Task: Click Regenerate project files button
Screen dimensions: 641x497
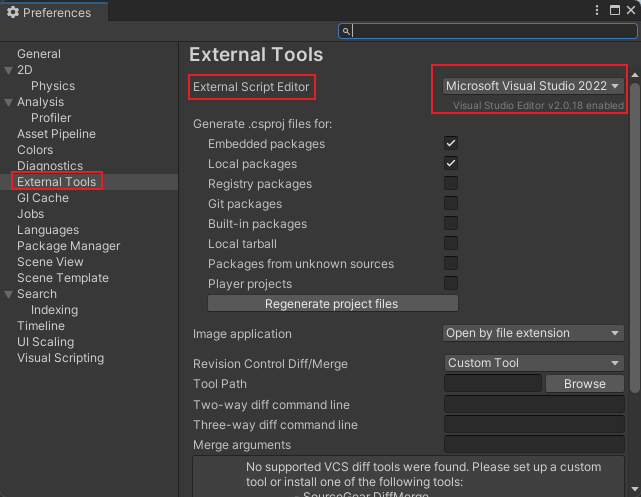Action: coord(333,304)
